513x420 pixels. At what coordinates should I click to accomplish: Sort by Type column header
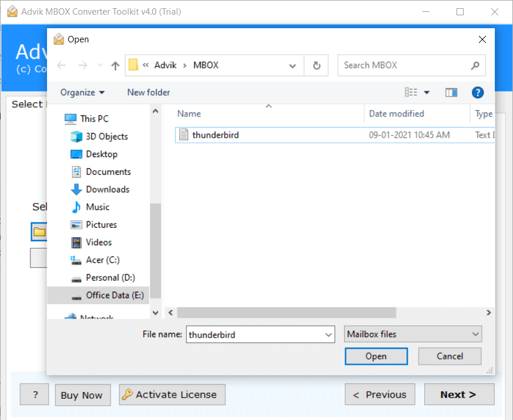(484, 114)
